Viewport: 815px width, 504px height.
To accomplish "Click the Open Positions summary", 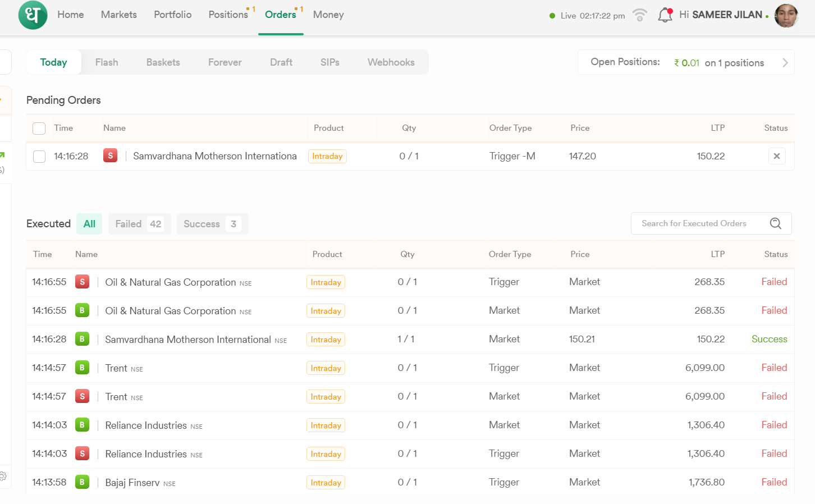I will coord(686,62).
